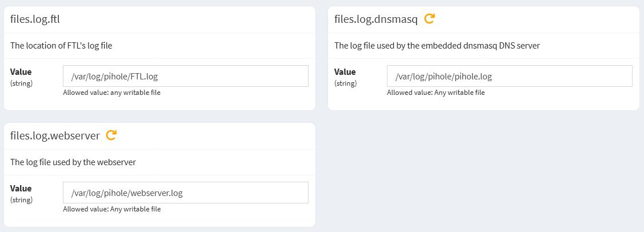The height and width of the screenshot is (232, 644).
Task: Click the Value label in files.log.webserver card
Action: point(21,189)
